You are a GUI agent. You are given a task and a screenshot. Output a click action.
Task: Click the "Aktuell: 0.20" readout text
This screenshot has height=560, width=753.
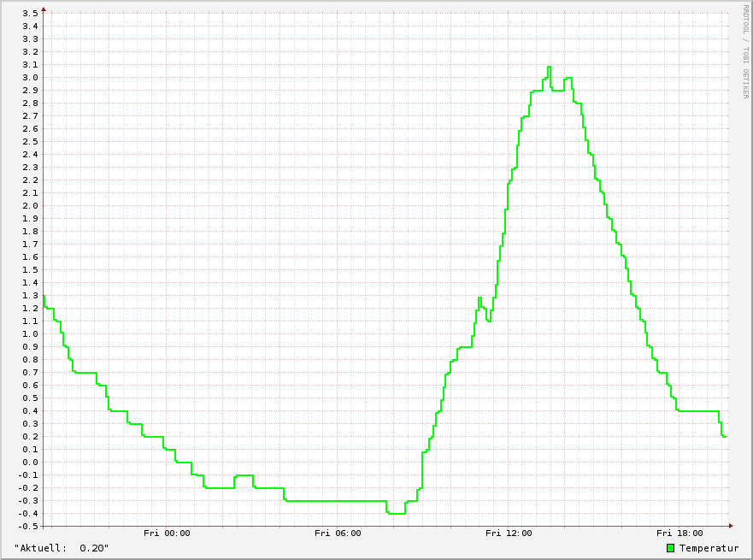pos(62,548)
